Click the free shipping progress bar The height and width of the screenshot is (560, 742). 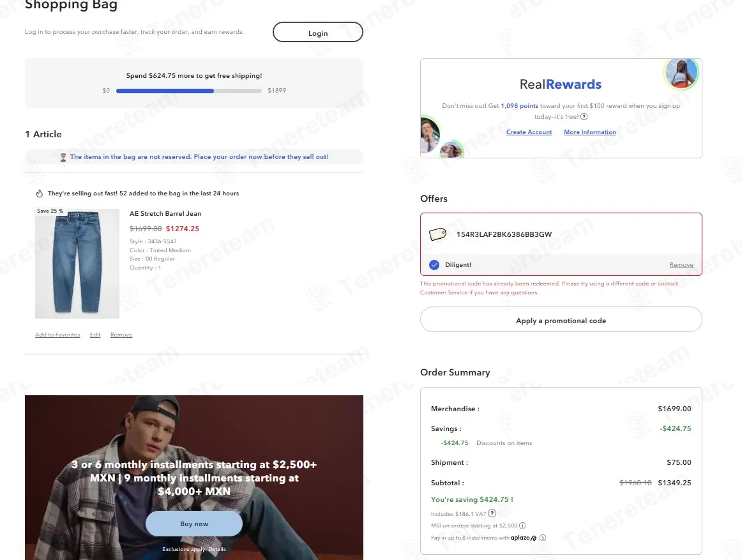[189, 91]
